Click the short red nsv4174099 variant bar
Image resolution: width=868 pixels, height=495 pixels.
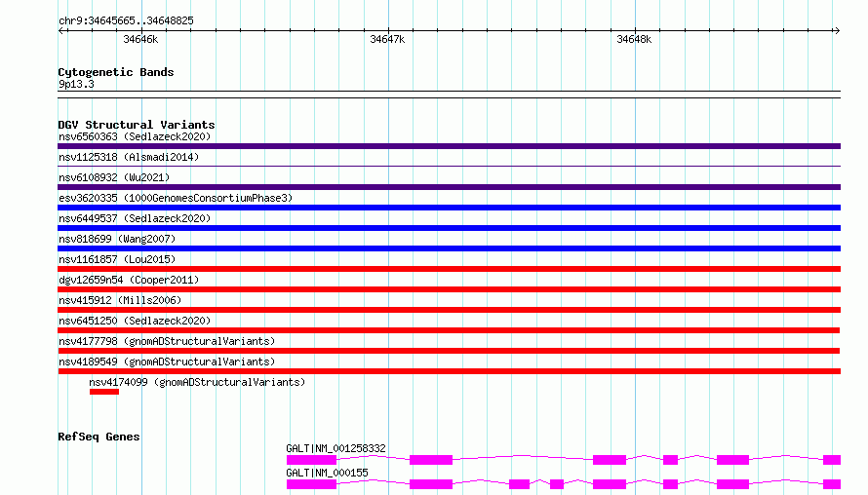coord(104,392)
